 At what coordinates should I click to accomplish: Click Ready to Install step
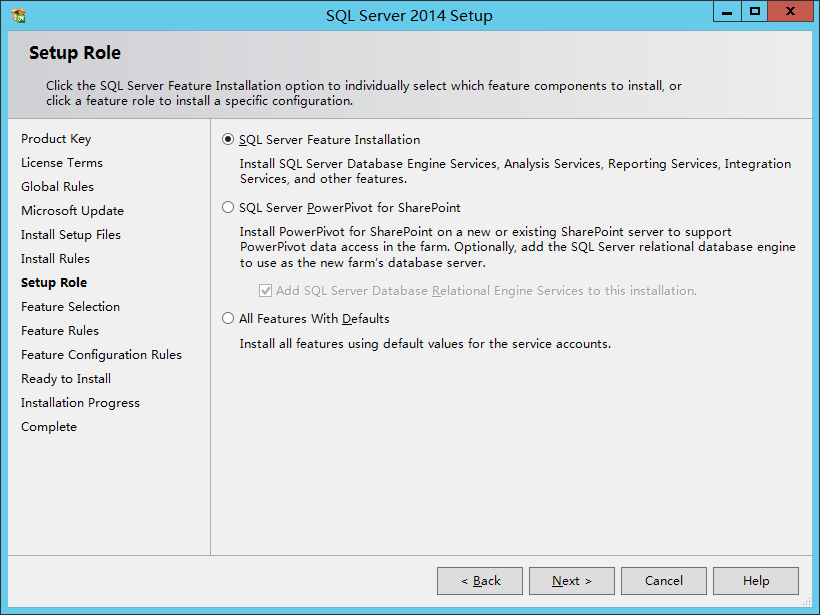point(66,379)
